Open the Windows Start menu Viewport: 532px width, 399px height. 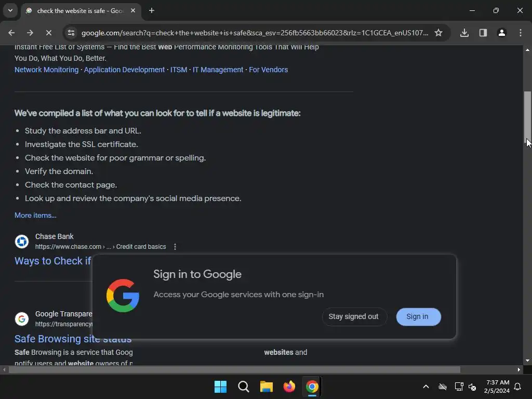[220, 387]
